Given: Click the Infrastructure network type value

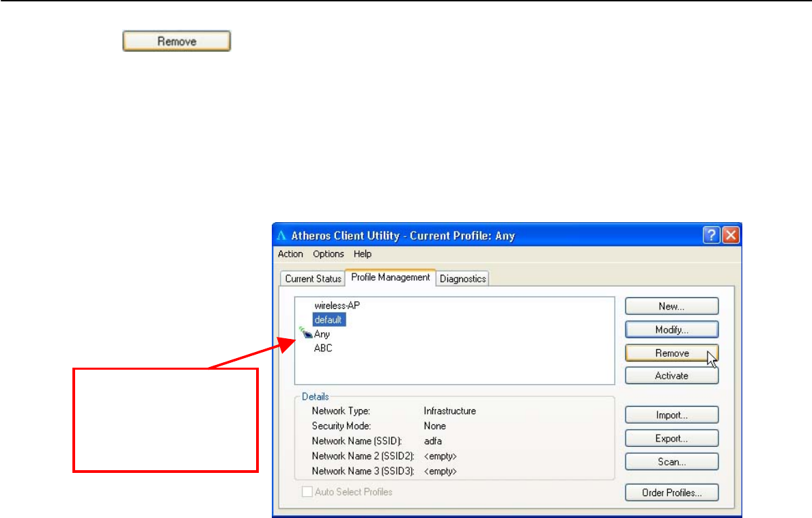Looking at the screenshot, I should (449, 411).
